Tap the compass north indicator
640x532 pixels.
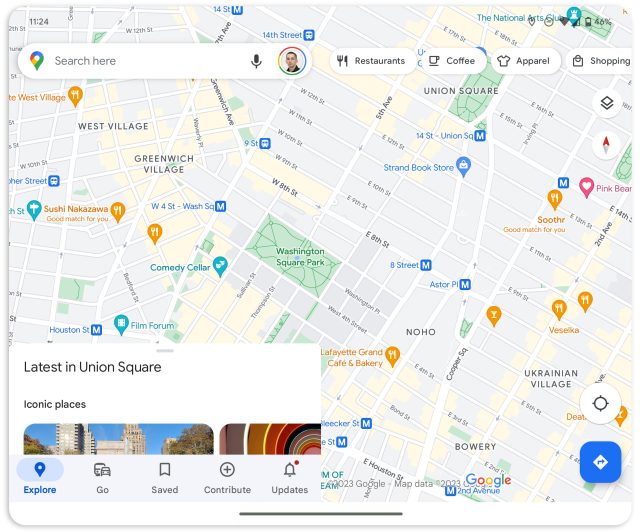(606, 145)
